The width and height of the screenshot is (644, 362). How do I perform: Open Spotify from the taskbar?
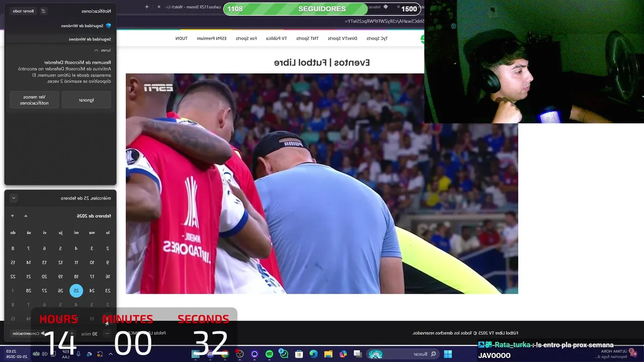[x=269, y=354]
